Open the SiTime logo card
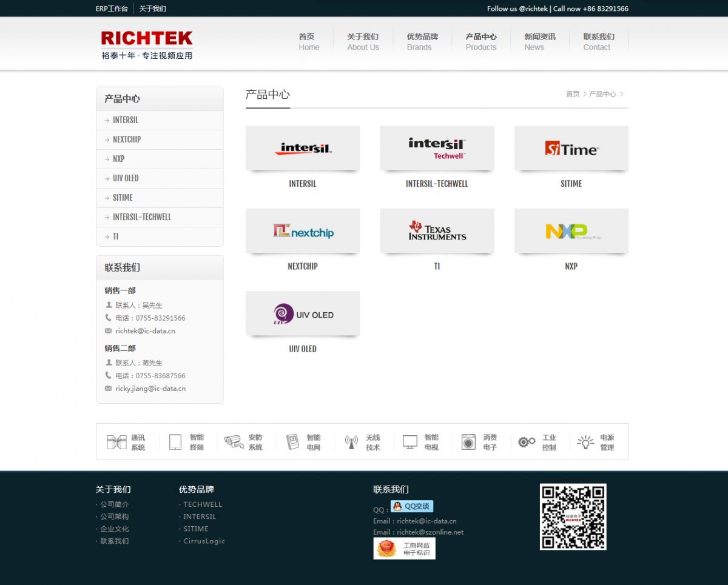The height and width of the screenshot is (585, 728). (571, 148)
